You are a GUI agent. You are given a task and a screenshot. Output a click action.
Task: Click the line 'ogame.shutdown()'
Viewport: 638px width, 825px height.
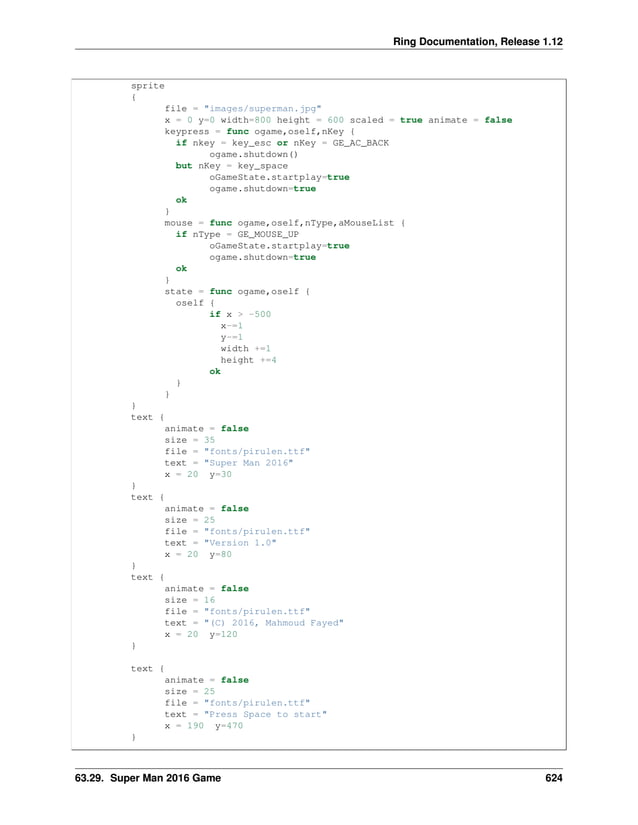pyautogui.click(x=254, y=154)
